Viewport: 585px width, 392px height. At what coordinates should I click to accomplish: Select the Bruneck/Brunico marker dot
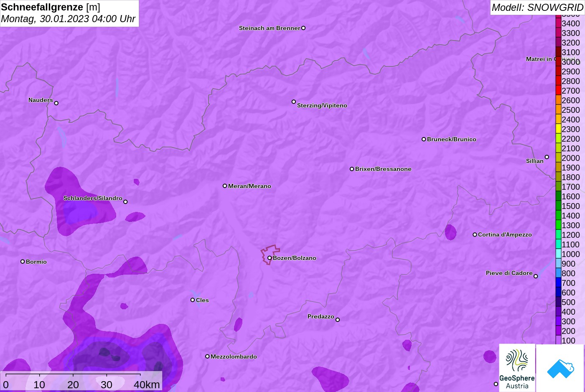click(x=424, y=139)
